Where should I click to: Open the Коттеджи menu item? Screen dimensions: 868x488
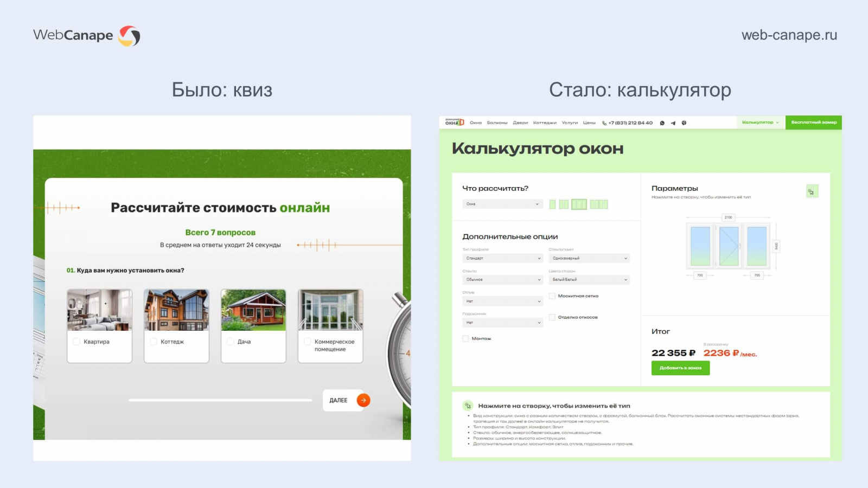[x=545, y=123]
